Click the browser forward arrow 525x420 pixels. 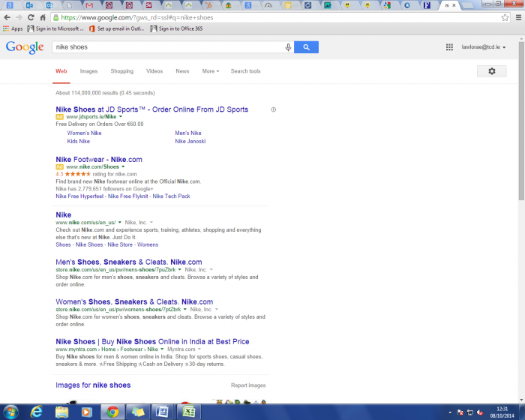19,17
